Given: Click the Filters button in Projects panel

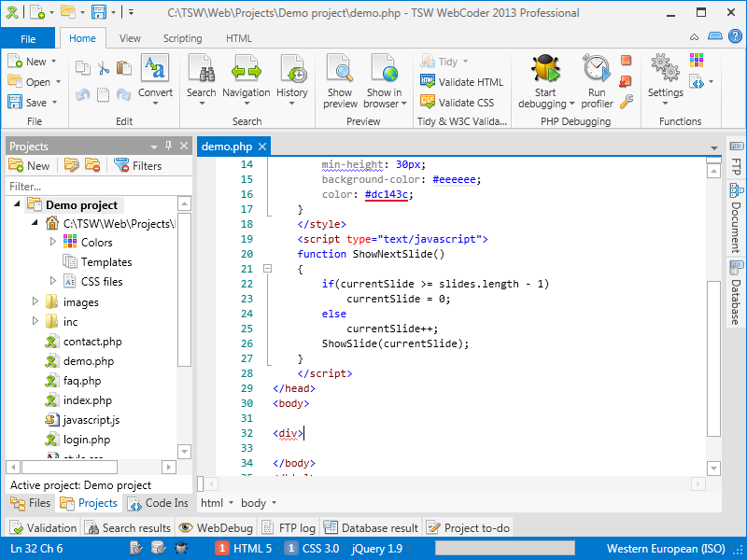Looking at the screenshot, I should pyautogui.click(x=137, y=165).
